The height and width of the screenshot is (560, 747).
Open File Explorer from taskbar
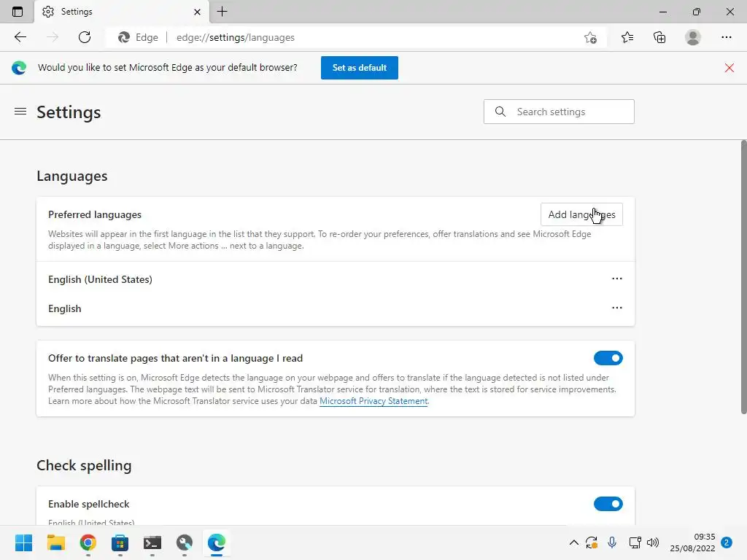(x=55, y=542)
